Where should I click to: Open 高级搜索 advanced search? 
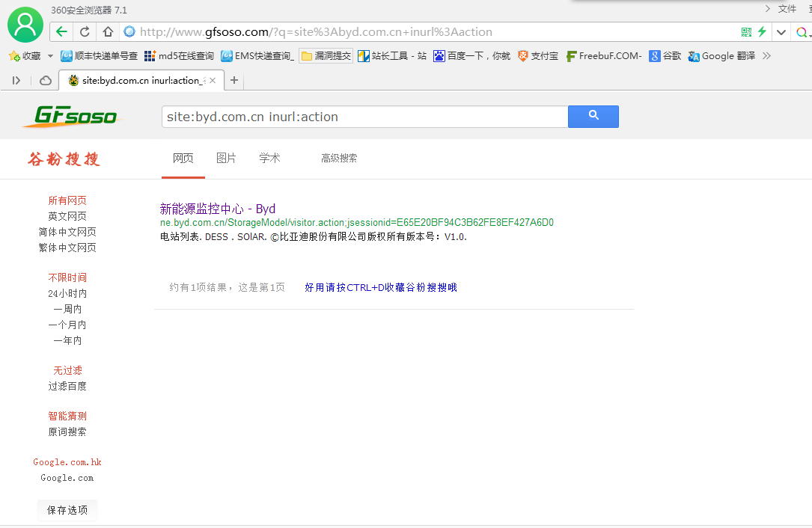339,159
